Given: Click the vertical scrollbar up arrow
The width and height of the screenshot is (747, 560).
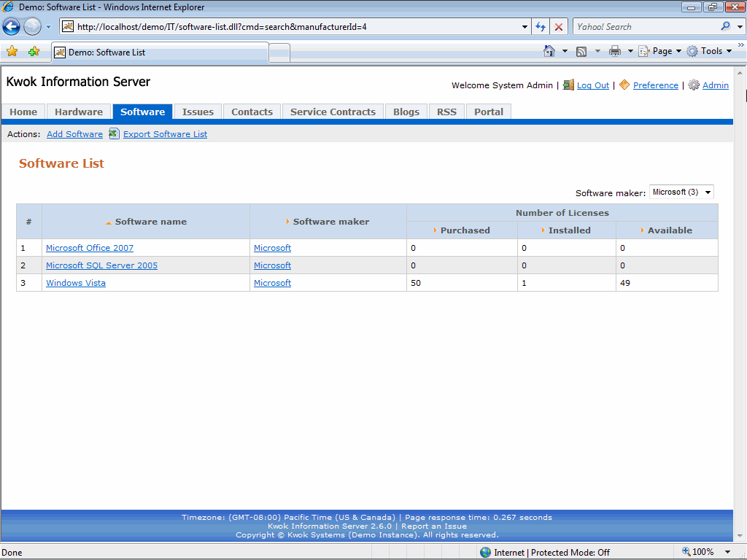Looking at the screenshot, I should coord(740,74).
